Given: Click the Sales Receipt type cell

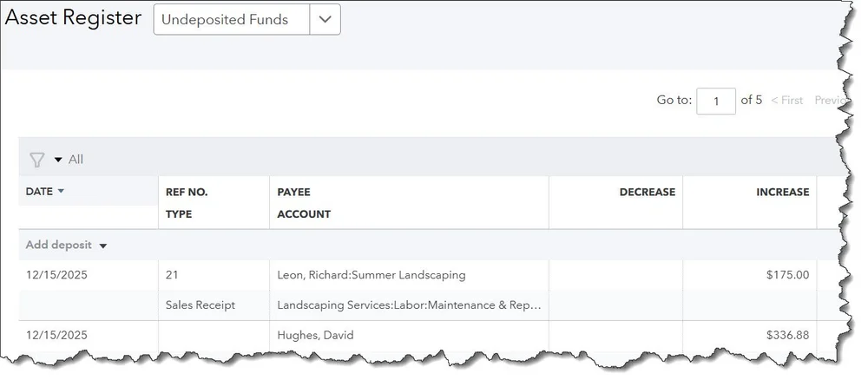Looking at the screenshot, I should 201,305.
